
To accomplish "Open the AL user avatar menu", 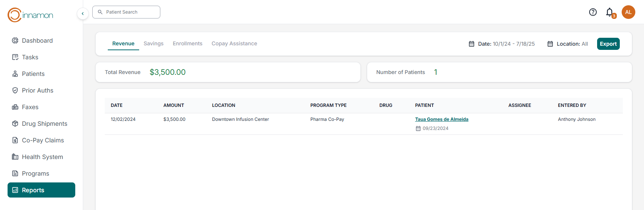I will tap(628, 12).
